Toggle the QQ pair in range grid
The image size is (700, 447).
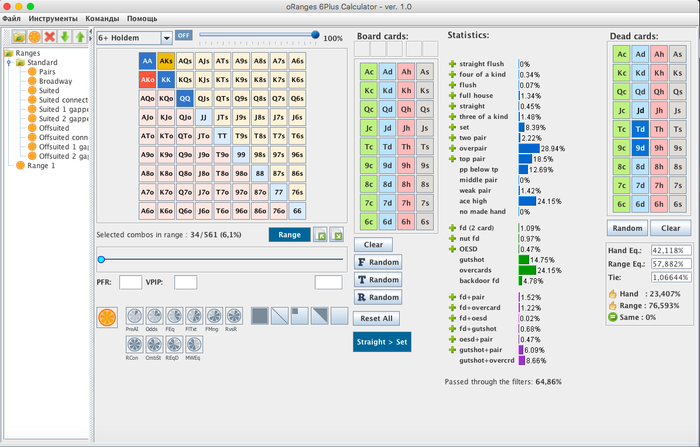click(x=185, y=99)
